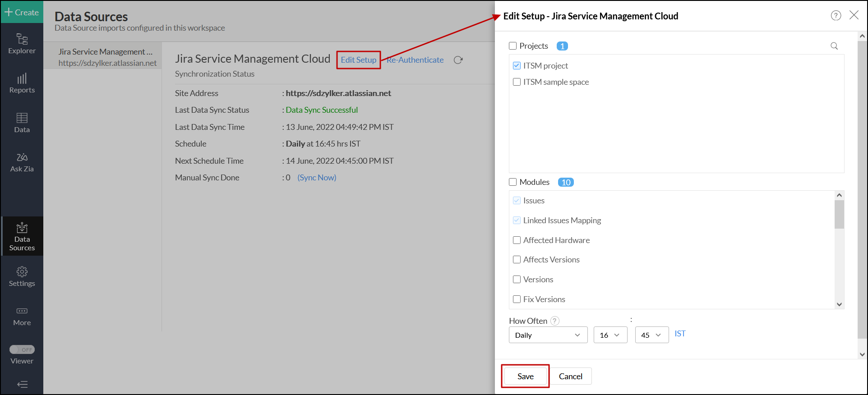
Task: Enable the Affected Hardware module
Action: coord(517,240)
